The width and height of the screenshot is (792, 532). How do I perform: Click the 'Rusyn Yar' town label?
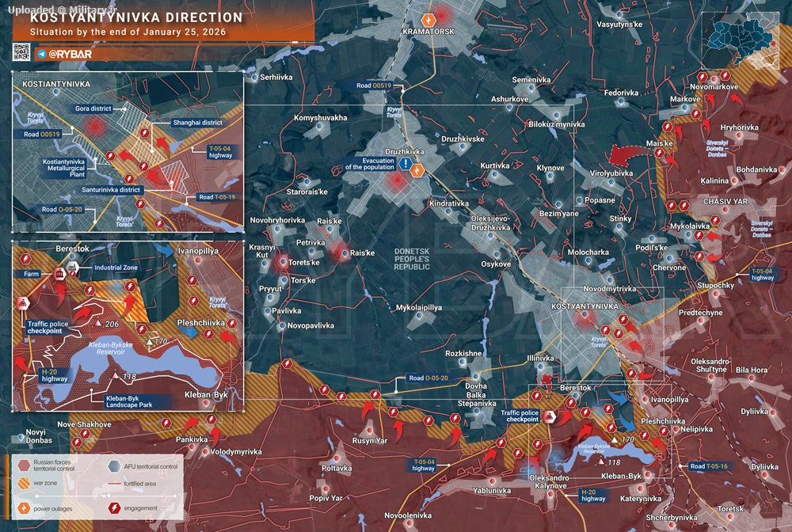click(370, 441)
